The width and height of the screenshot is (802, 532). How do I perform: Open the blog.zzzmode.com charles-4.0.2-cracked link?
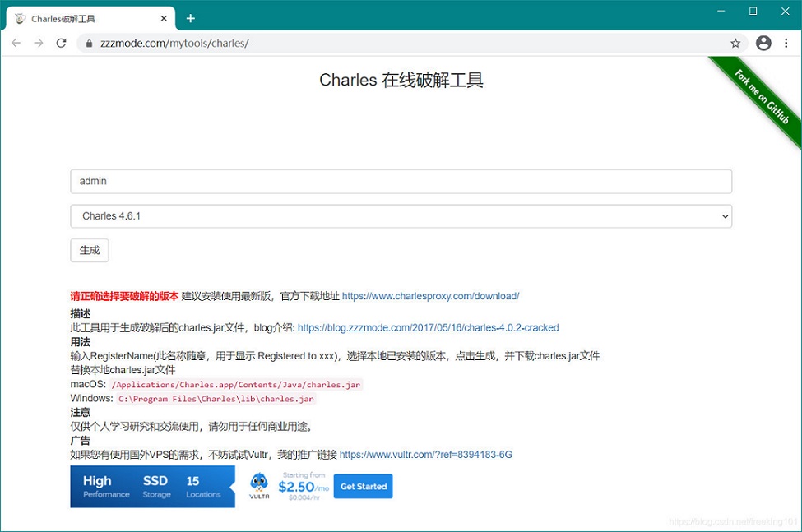pyautogui.click(x=428, y=327)
